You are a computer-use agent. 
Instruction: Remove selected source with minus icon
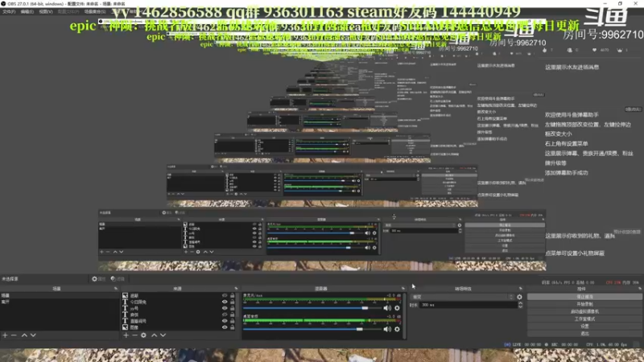coord(134,335)
